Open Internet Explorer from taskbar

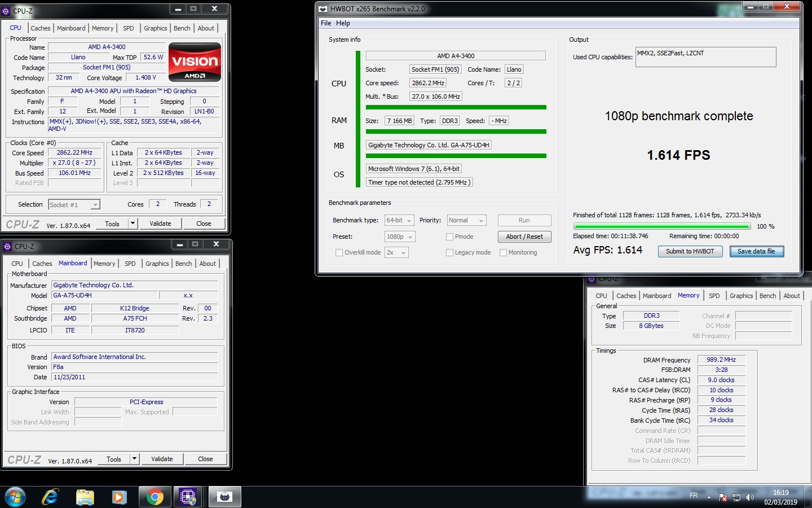[50, 497]
